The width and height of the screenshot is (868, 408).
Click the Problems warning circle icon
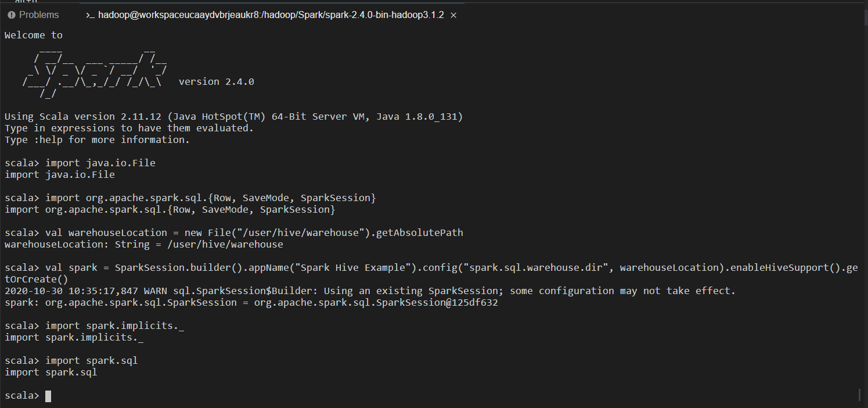pyautogui.click(x=11, y=15)
